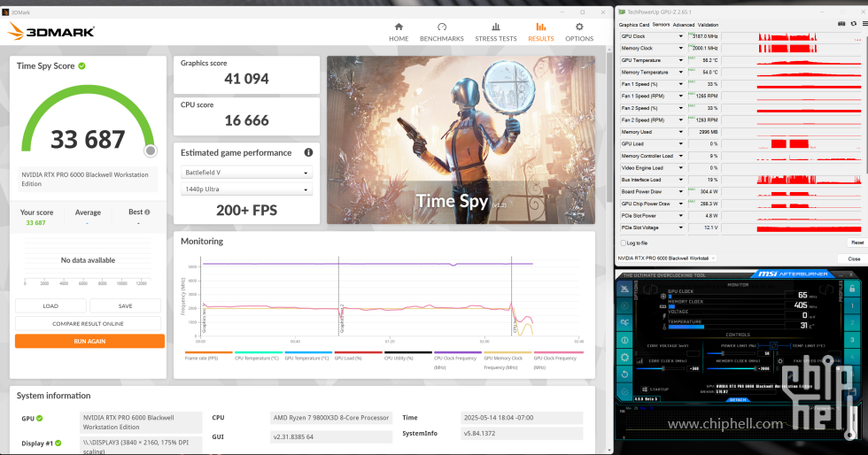
Task: Click the fan settings gear in Afterburner
Action: [780, 361]
